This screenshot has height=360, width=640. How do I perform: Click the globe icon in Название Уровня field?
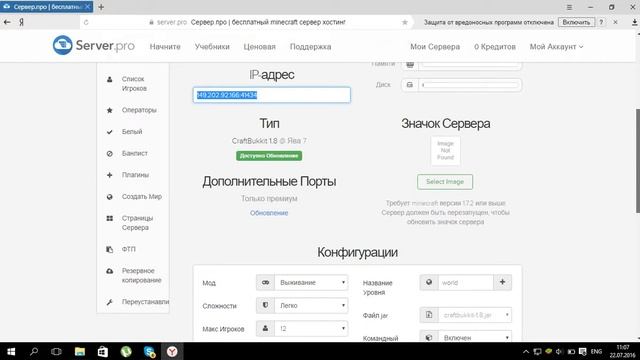point(429,282)
